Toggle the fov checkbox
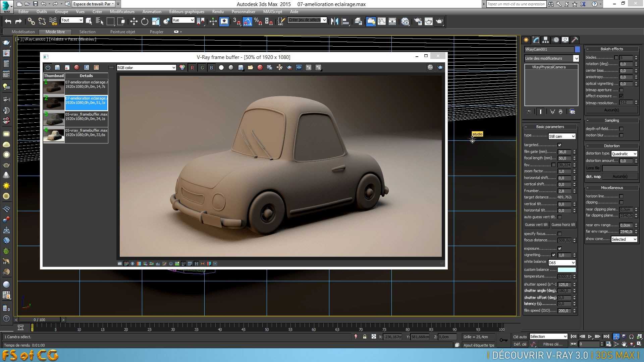 [x=553, y=165]
